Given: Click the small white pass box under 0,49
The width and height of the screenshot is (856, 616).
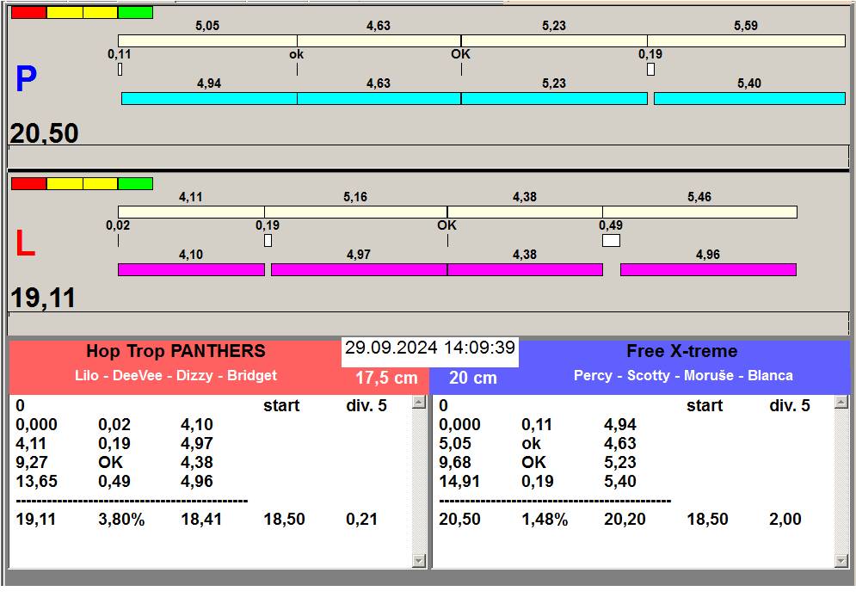Looking at the screenshot, I should (611, 240).
